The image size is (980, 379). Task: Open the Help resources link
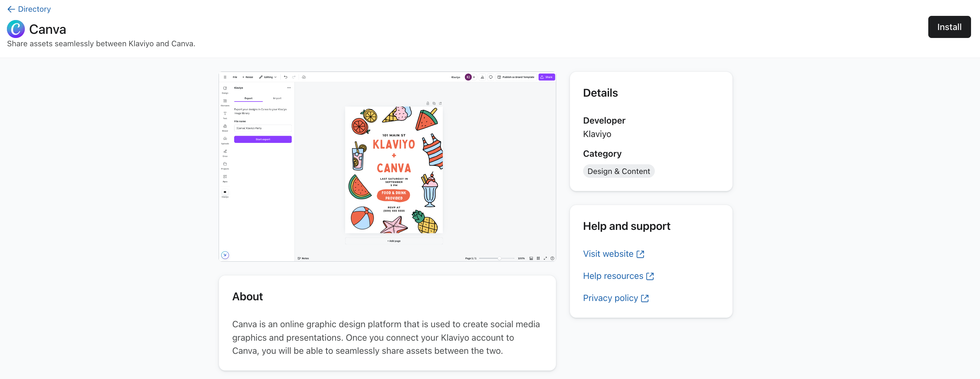pyautogui.click(x=613, y=276)
